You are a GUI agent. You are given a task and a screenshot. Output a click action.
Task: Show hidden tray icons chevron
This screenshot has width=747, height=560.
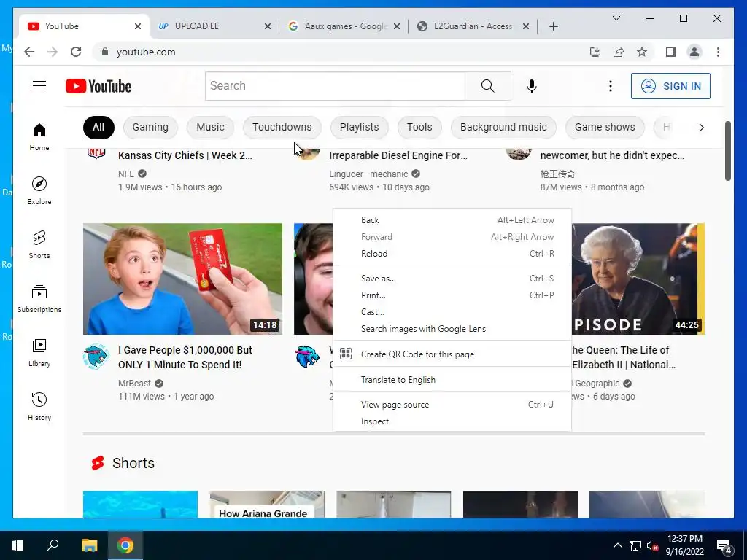[x=617, y=545]
